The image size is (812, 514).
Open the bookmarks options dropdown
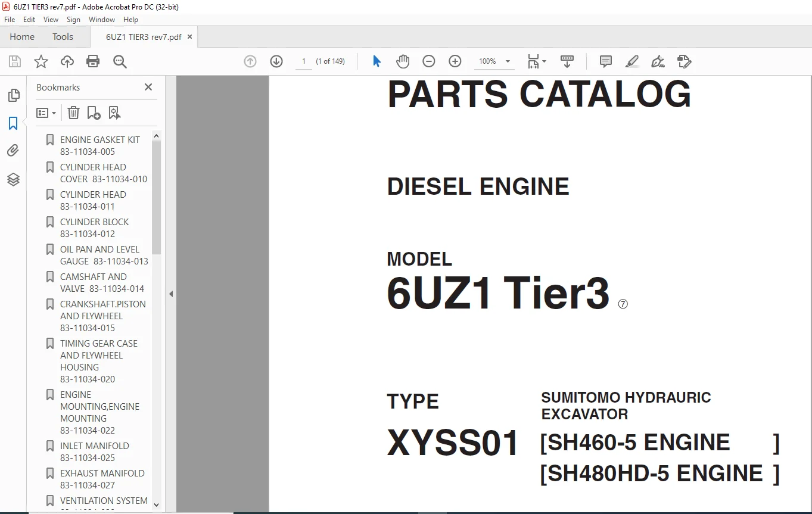tap(46, 113)
